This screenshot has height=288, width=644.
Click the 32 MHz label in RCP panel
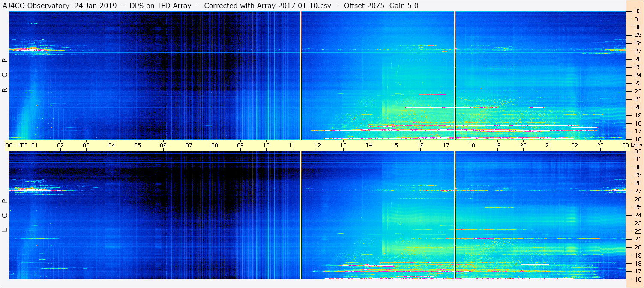tap(637, 12)
